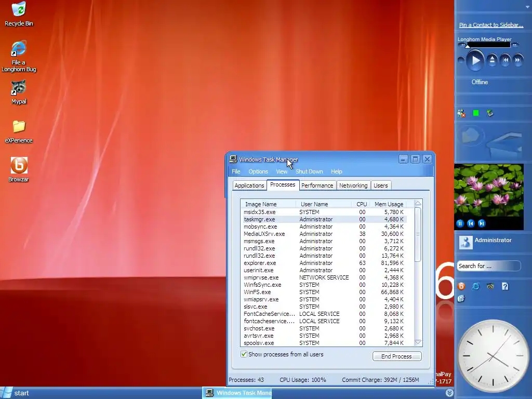Launch Internet Explorer from sidebar quick launch
The height and width of the screenshot is (399, 532).
click(476, 286)
